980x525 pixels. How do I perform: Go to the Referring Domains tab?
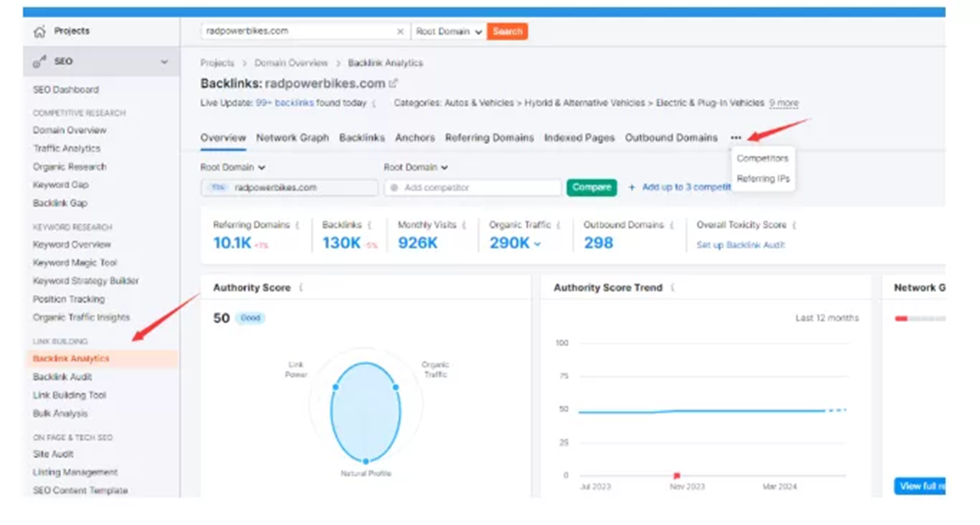point(490,138)
